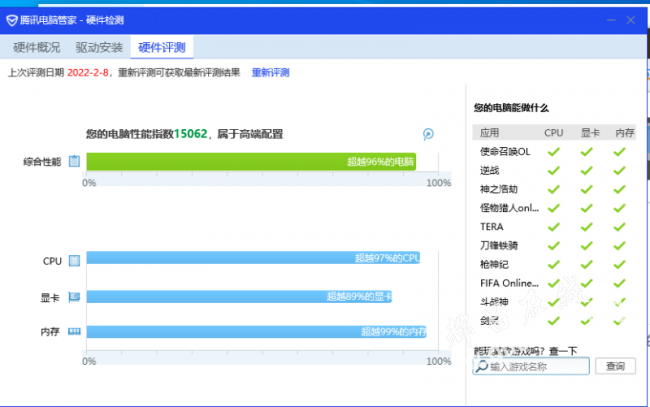This screenshot has height=407, width=650.
Task: Click the blue CPU performance bar
Action: [x=253, y=258]
